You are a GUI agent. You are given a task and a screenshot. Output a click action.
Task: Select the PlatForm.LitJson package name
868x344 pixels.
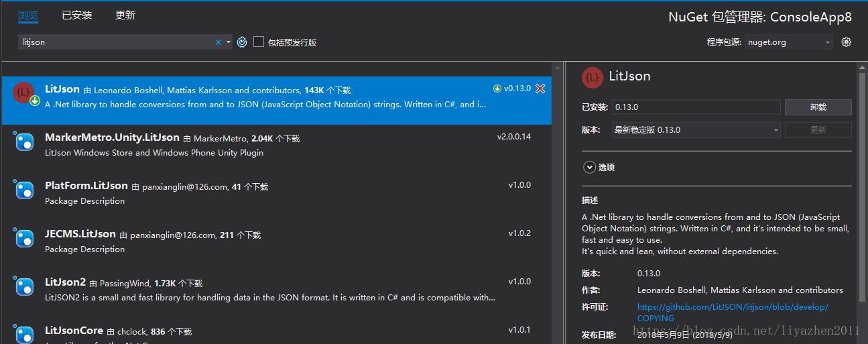[x=86, y=186]
